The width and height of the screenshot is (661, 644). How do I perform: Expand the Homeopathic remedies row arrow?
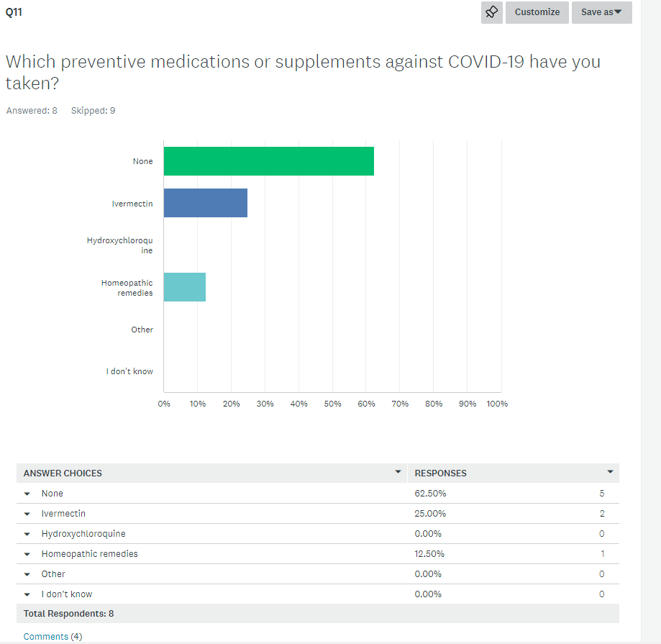tap(27, 554)
